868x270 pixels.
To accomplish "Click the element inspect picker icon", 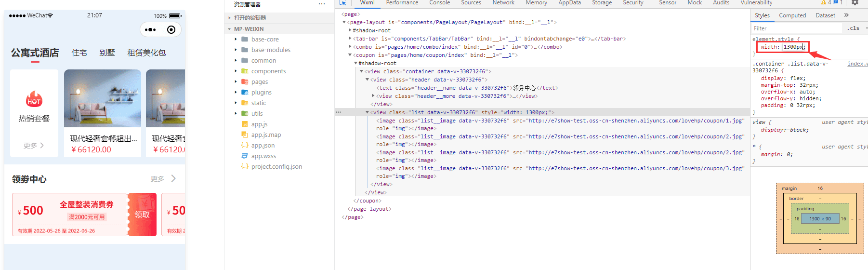I will click(343, 2).
